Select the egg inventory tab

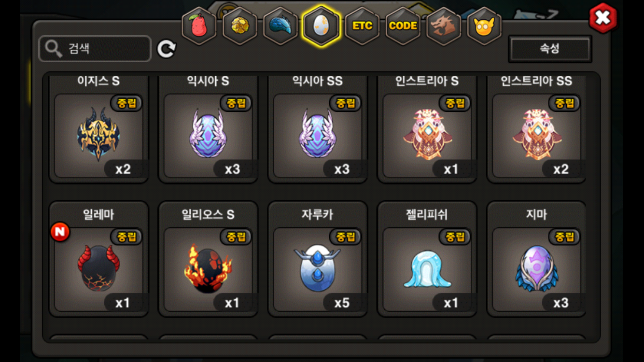click(x=321, y=26)
